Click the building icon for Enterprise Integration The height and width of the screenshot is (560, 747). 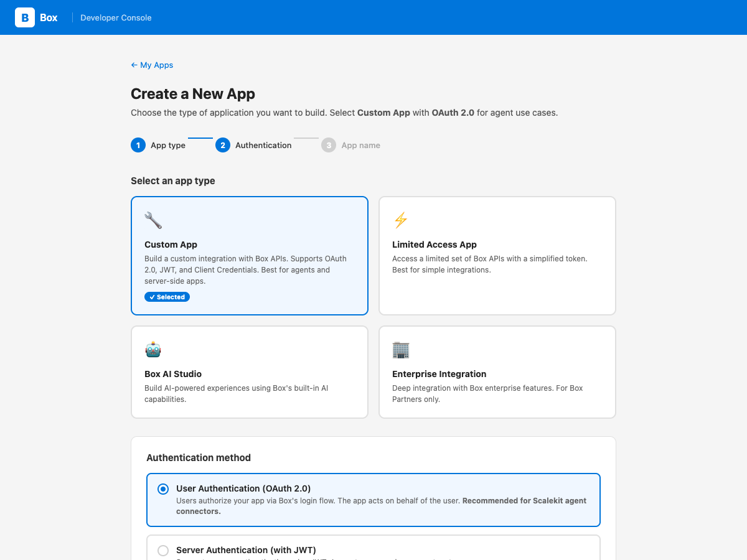401,350
